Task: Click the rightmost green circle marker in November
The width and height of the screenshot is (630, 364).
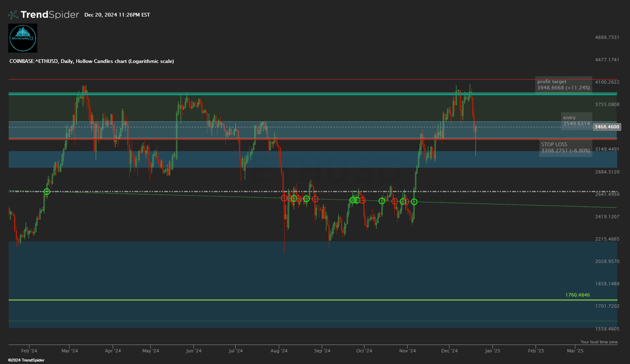Action: (x=414, y=202)
